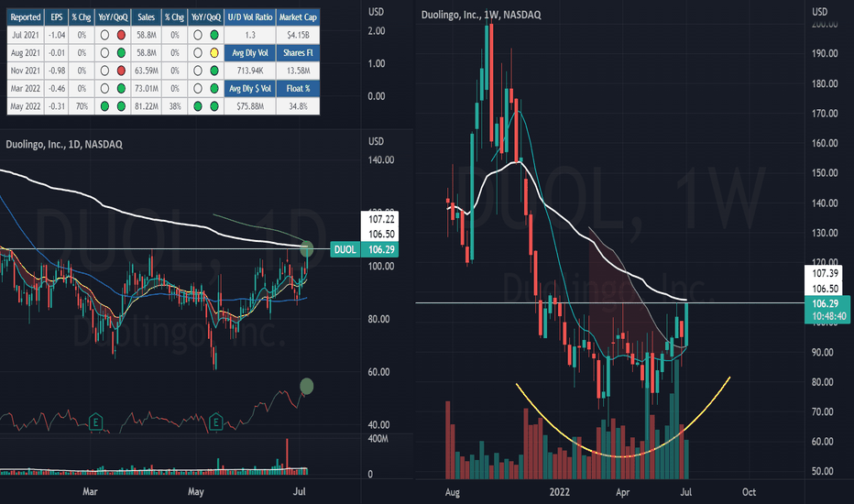Screen dimensions: 854x504
Task: Click the yellow circle in the Aug 2021 row
Action: pyautogui.click(x=214, y=53)
